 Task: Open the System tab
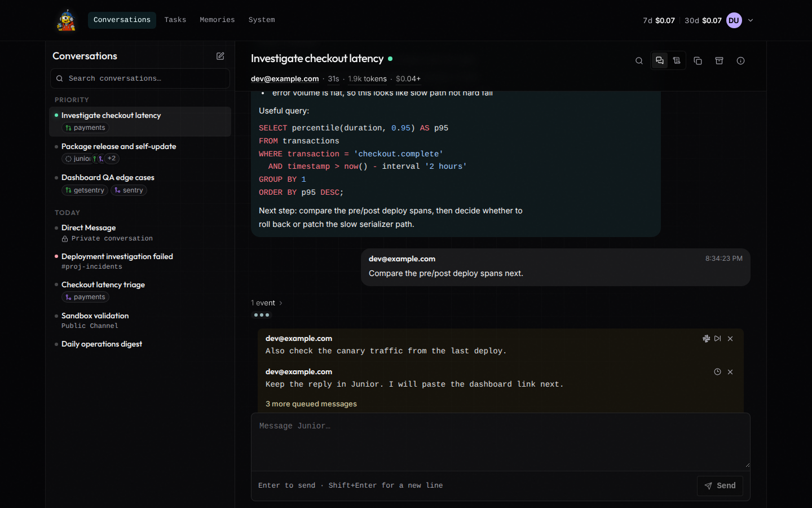262,20
